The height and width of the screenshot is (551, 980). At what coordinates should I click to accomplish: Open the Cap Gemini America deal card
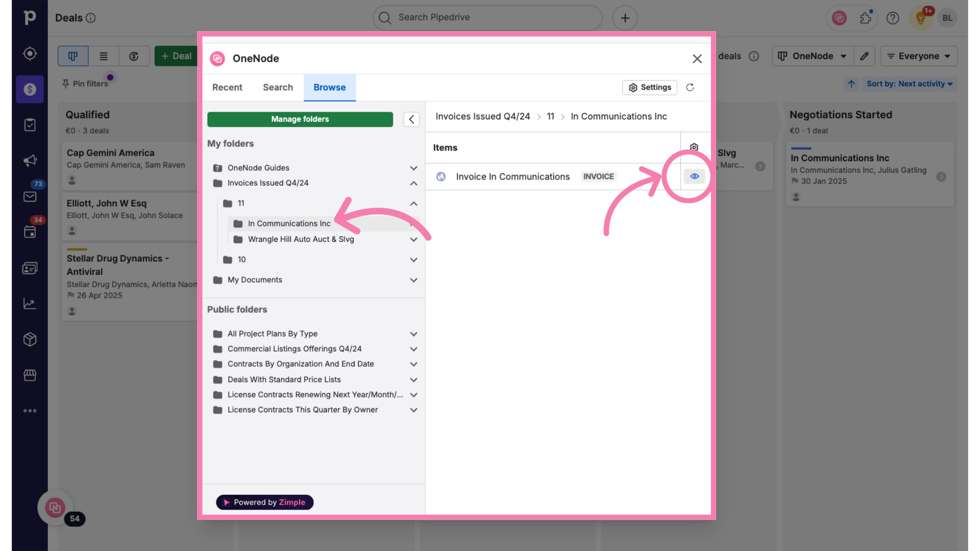130,166
